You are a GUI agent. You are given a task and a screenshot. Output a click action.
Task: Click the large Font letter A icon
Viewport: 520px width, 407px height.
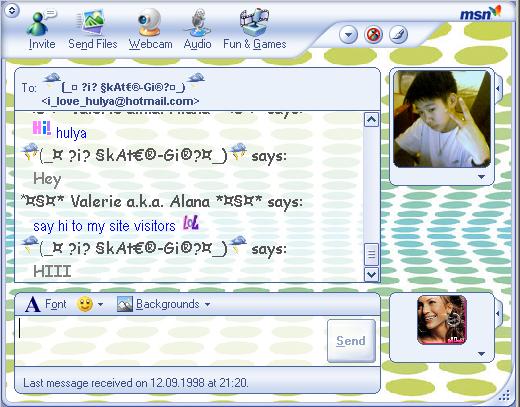[x=33, y=304]
